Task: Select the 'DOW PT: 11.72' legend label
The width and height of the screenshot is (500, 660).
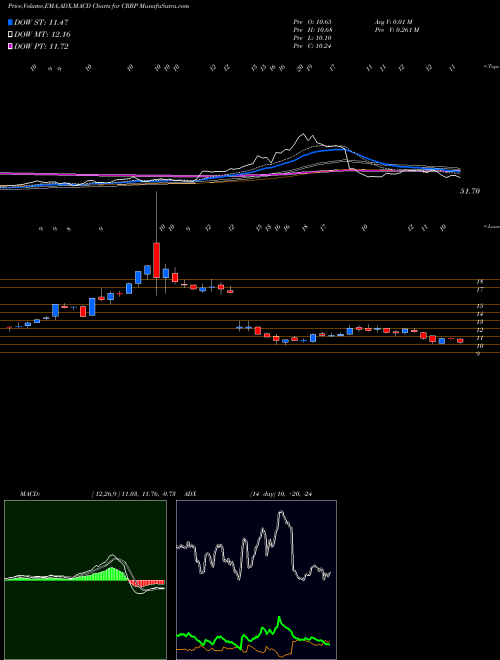Action: click(41, 46)
